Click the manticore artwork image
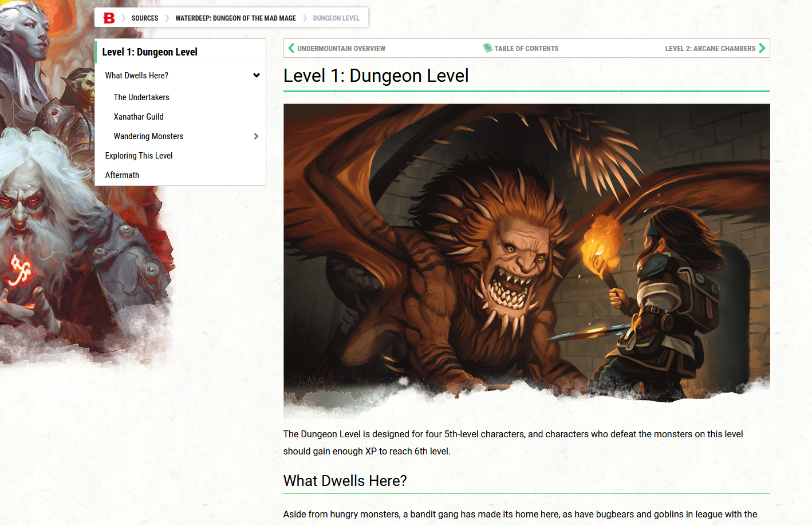Image resolution: width=812 pixels, height=526 pixels. [x=526, y=259]
